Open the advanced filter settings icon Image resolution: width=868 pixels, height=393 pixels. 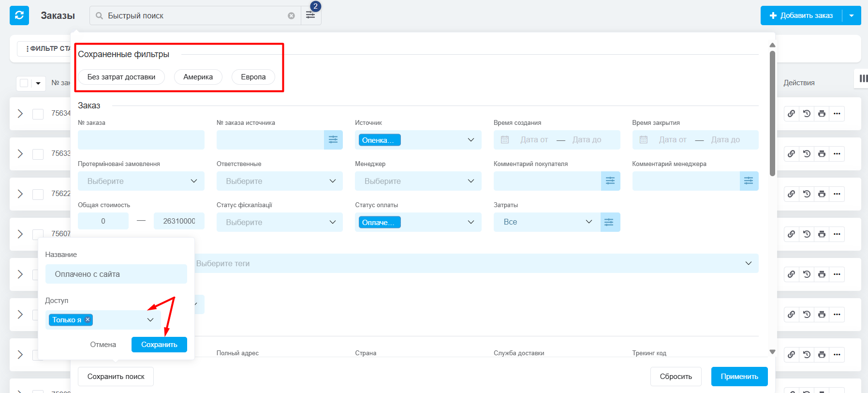tap(310, 15)
